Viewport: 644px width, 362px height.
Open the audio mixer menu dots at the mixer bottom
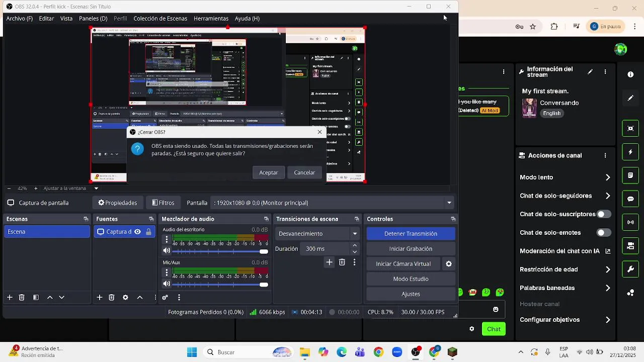pyautogui.click(x=179, y=298)
